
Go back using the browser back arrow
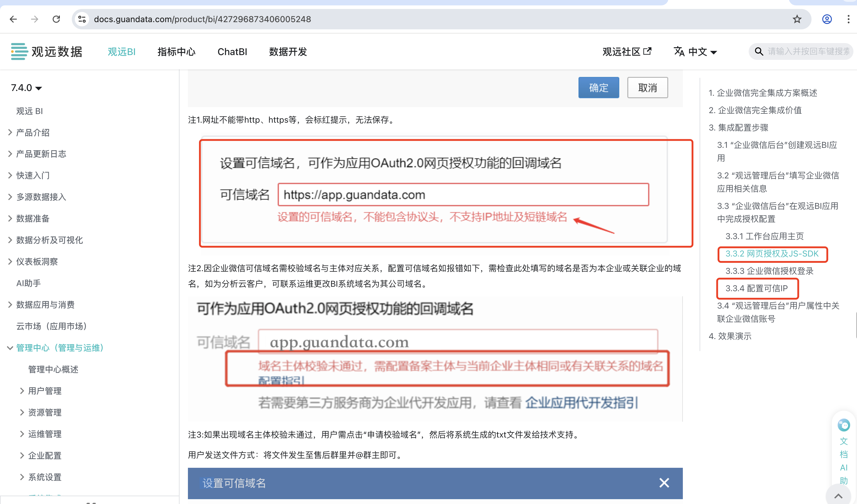tap(13, 19)
